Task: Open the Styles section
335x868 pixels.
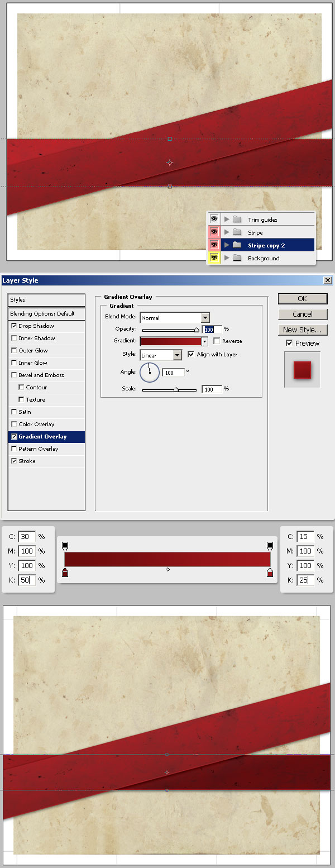Action: pos(46,300)
